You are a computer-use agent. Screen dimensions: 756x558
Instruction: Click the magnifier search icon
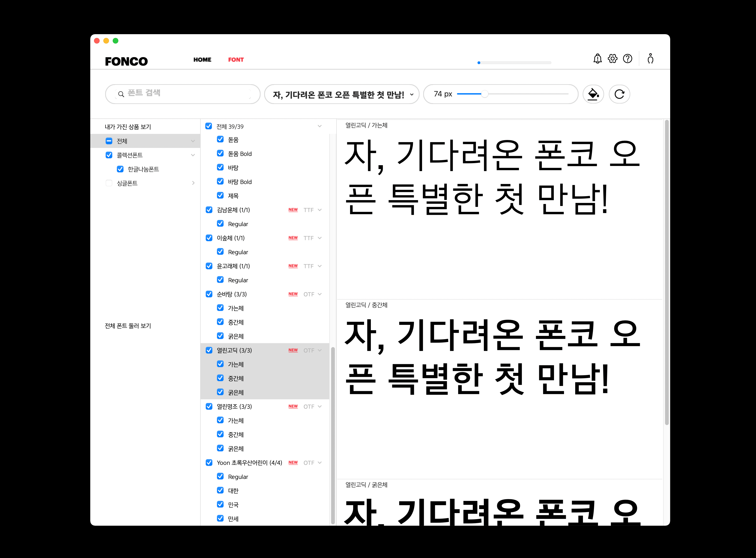[121, 94]
